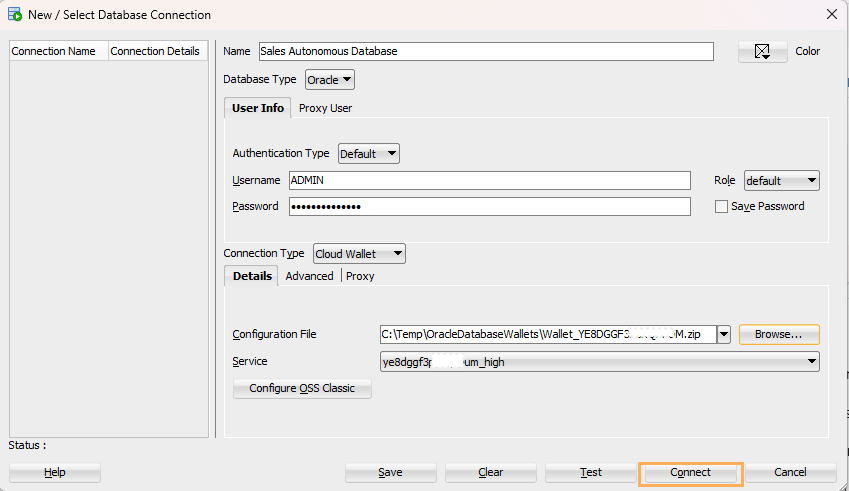The height and width of the screenshot is (491, 849).
Task: Click Browse to choose wallet file
Action: [x=778, y=335]
